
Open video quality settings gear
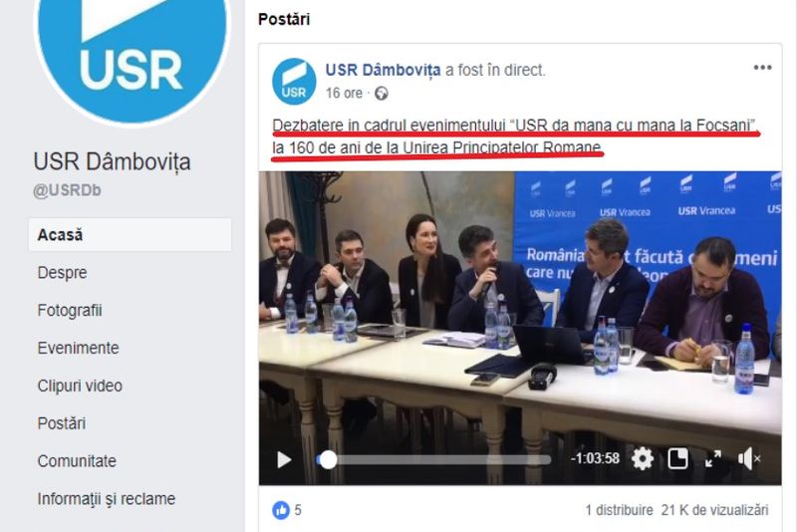coord(643,459)
